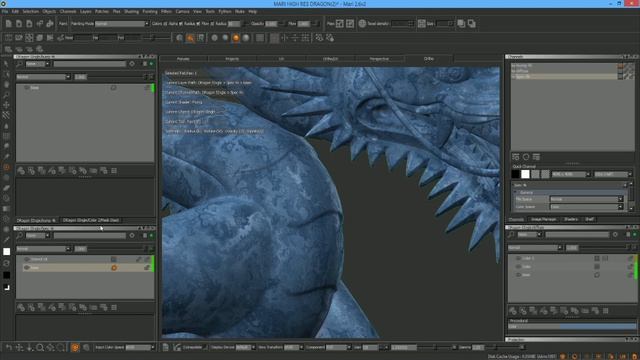Click the orange icon in bottom toolbar
640x360 pixels.
click(x=75, y=347)
